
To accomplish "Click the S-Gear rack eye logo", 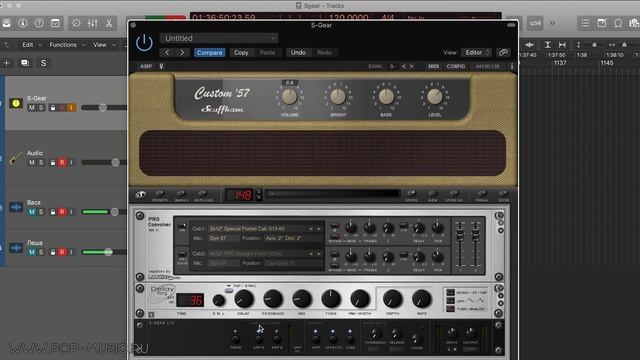I will 140,194.
